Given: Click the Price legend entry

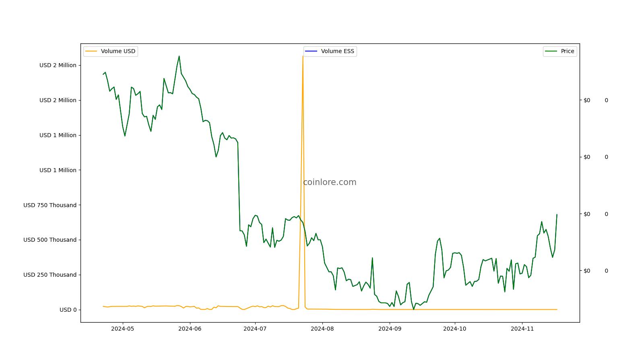Looking at the screenshot, I should point(560,51).
